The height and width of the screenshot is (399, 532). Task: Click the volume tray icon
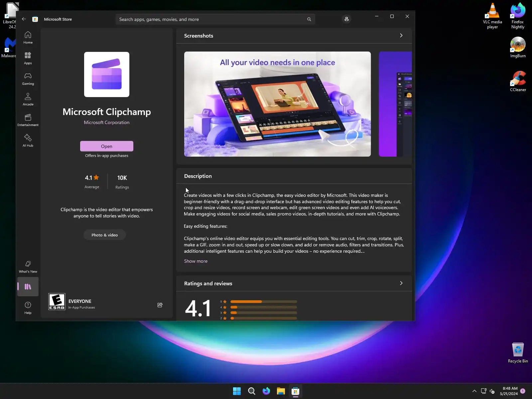pyautogui.click(x=492, y=391)
